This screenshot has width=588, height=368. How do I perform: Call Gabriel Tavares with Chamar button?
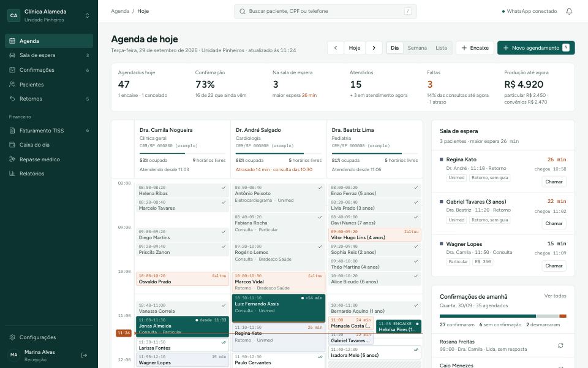pyautogui.click(x=554, y=223)
